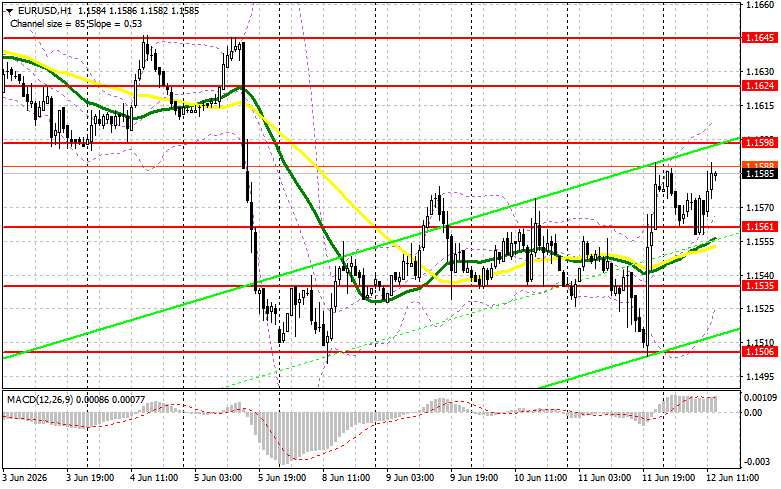
Task: Click the red 1.1598 price level tag
Action: (x=760, y=143)
